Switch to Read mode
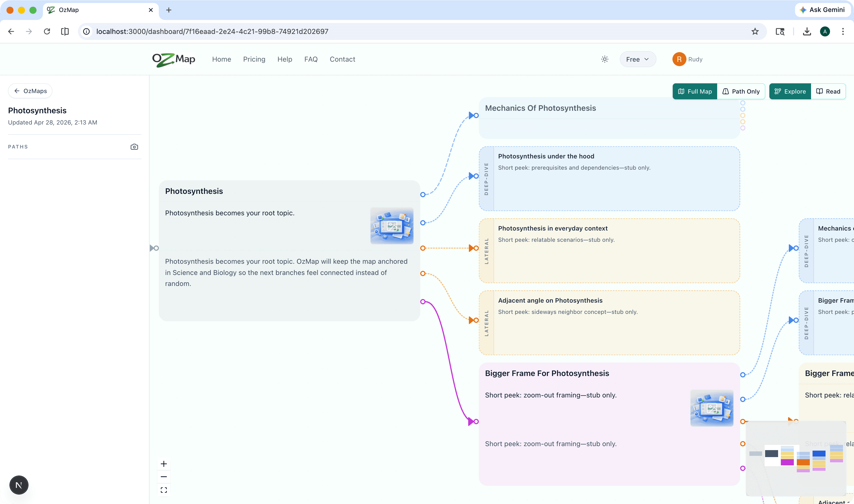Viewport: 854px width, 504px height. click(x=828, y=91)
